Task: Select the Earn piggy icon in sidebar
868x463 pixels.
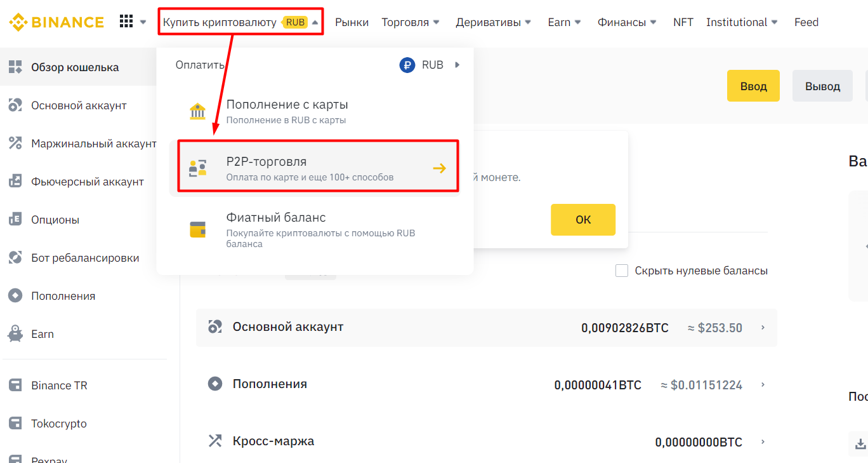Action: (x=15, y=334)
